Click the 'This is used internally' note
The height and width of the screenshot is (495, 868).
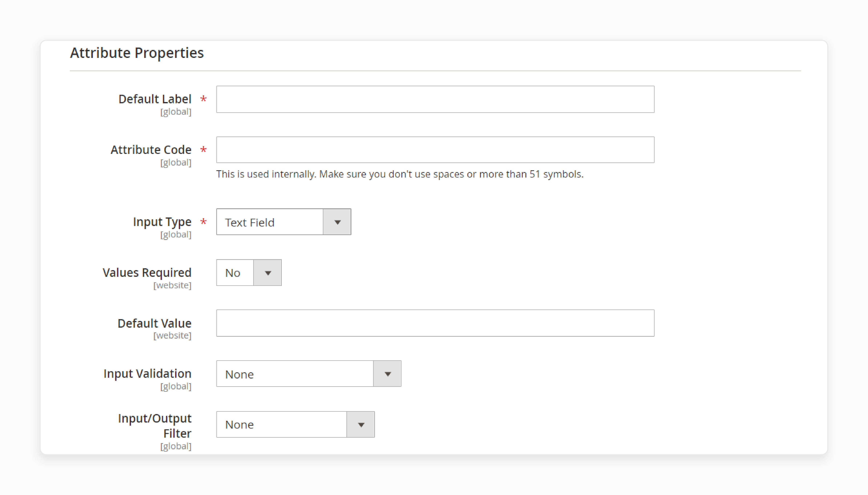coord(400,174)
